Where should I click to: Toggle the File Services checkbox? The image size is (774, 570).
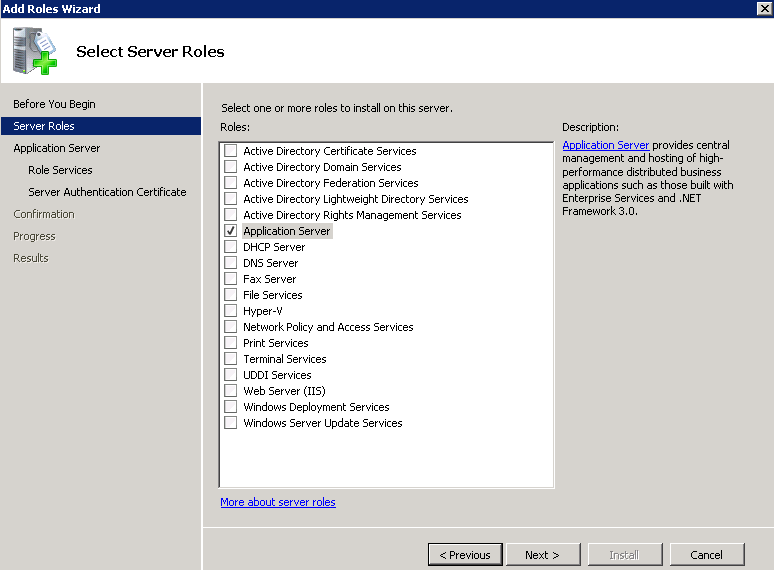click(231, 295)
